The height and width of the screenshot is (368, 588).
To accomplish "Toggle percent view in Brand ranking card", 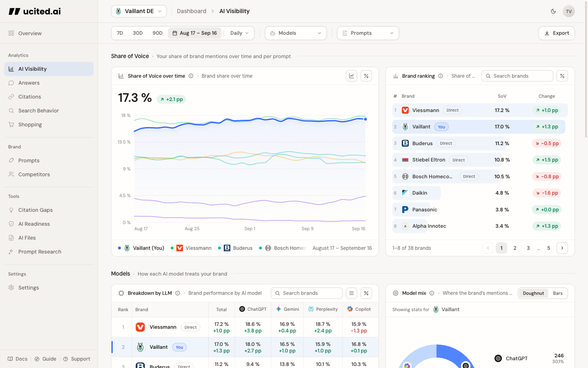I will click(562, 76).
